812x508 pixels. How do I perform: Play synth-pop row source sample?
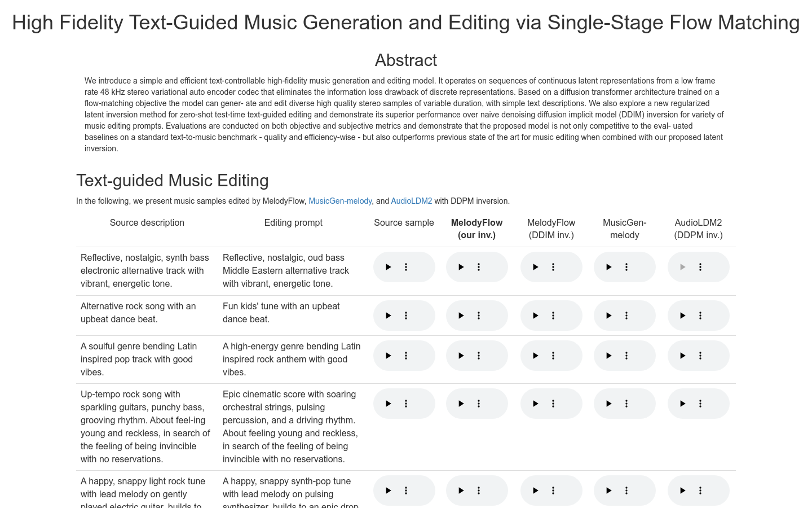[x=389, y=491]
